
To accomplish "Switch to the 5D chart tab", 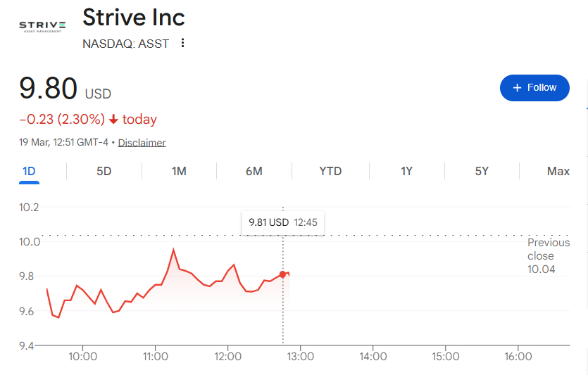I will [x=104, y=171].
